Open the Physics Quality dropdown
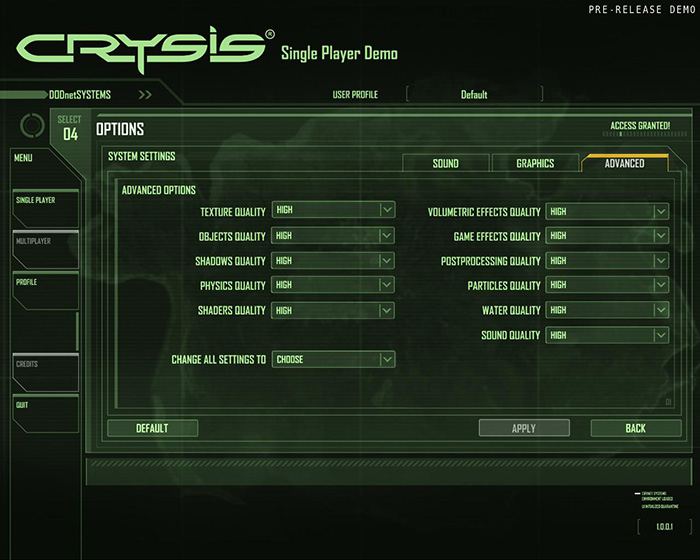Screen dimensions: 700x560 click(x=333, y=285)
